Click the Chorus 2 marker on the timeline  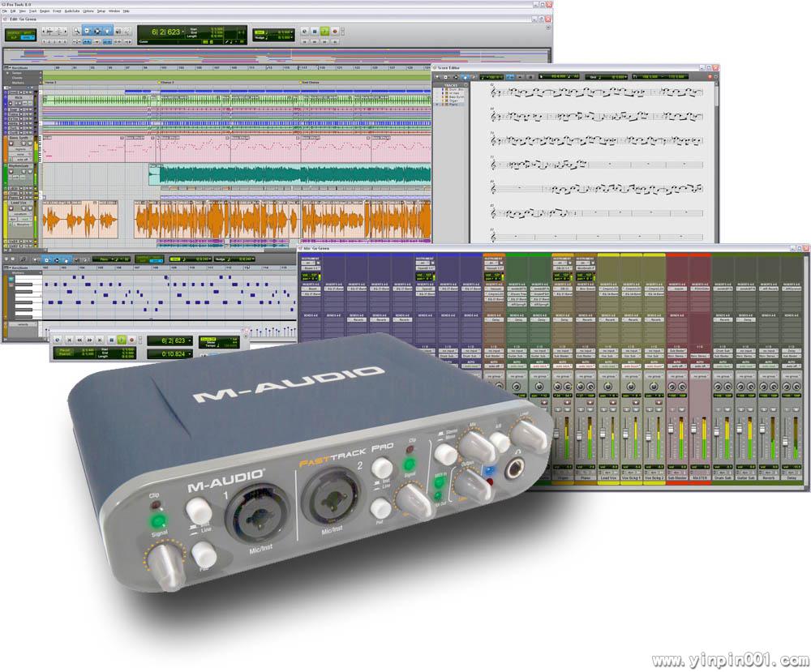coord(168,83)
